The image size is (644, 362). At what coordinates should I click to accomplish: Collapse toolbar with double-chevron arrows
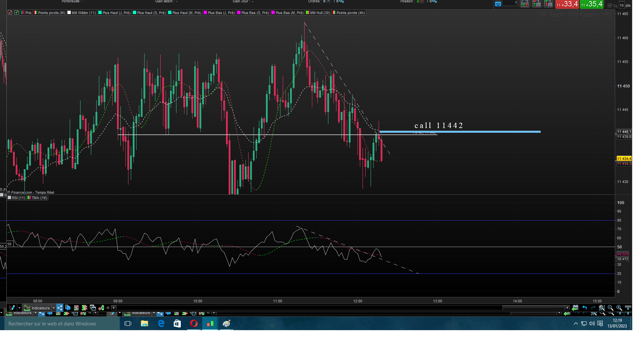(108, 308)
